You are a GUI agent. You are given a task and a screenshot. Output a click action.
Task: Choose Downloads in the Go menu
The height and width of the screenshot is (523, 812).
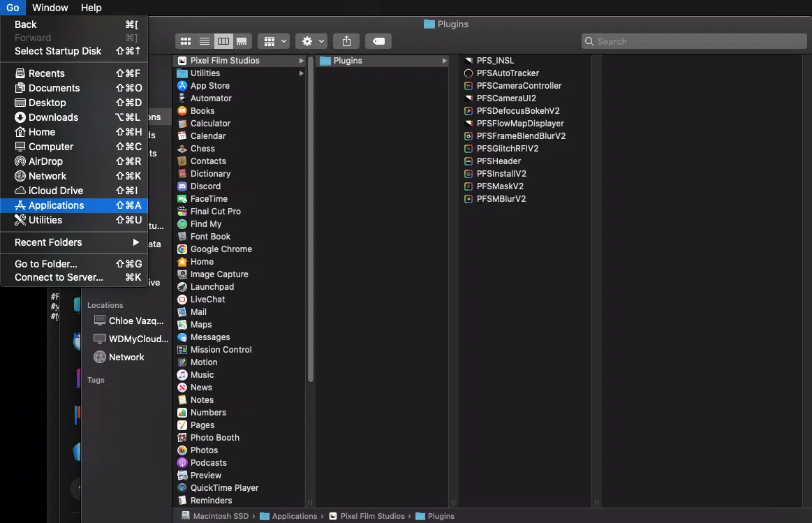pos(75,117)
